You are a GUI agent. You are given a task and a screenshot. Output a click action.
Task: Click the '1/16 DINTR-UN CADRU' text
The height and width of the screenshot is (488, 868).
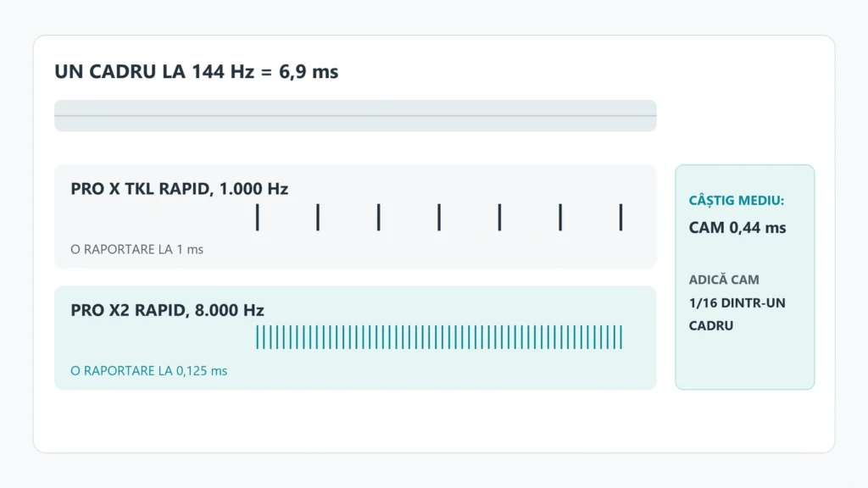pyautogui.click(x=737, y=313)
